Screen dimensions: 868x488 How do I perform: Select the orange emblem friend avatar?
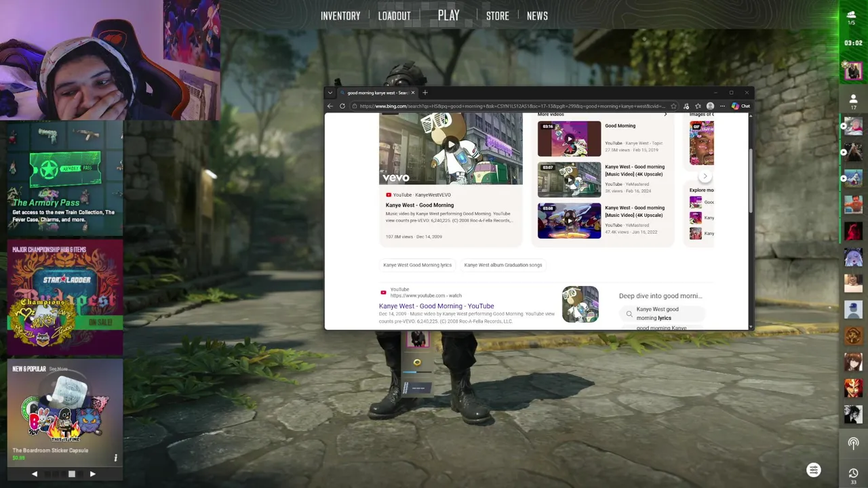click(x=853, y=335)
